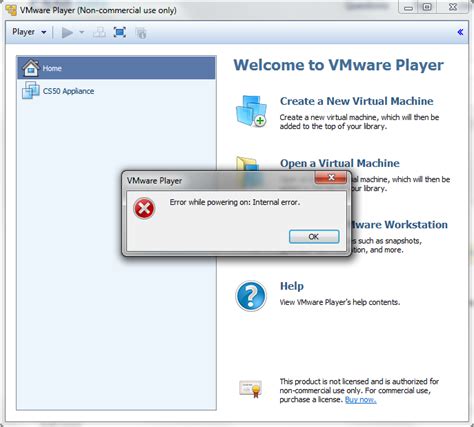Click the 'View VMware Player's help contents.' text
Viewport: 474px width, 427px height.
pos(339,302)
